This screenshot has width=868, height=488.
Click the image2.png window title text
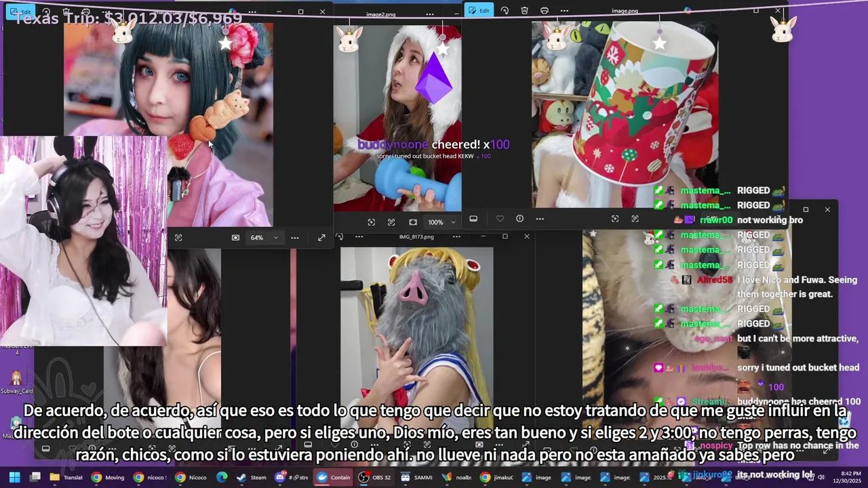tap(381, 14)
